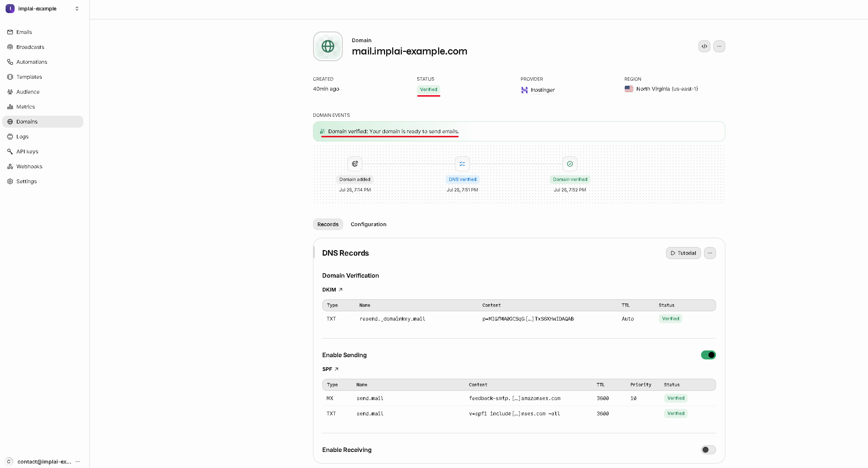Click the Verified badge in SPF TXT row

tap(676, 414)
